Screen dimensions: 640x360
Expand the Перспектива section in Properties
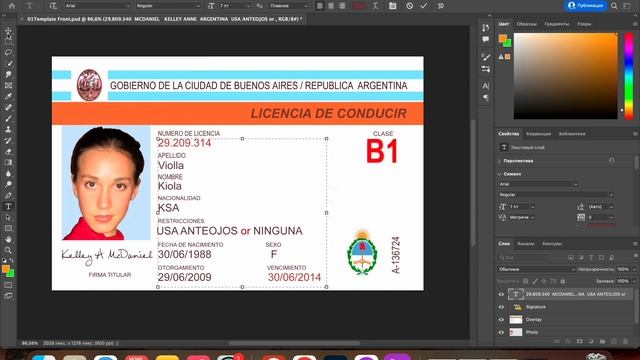tap(500, 161)
